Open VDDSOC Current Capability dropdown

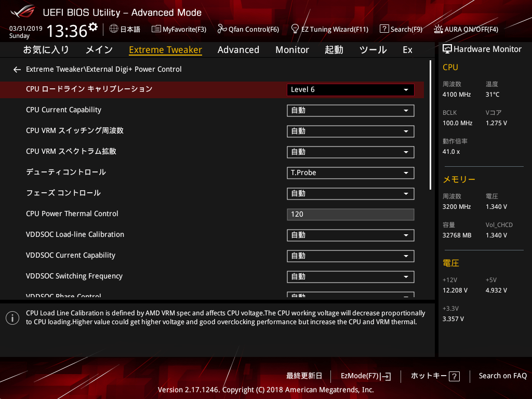[x=351, y=256]
